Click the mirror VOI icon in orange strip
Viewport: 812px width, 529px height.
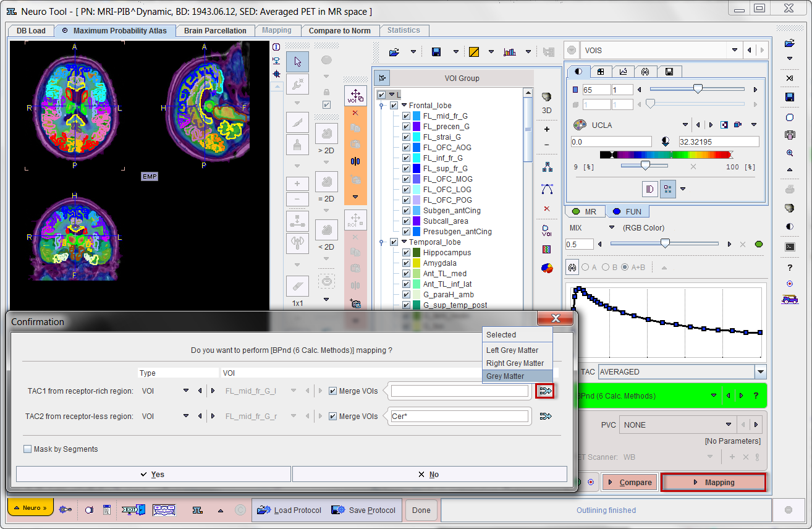click(x=355, y=162)
